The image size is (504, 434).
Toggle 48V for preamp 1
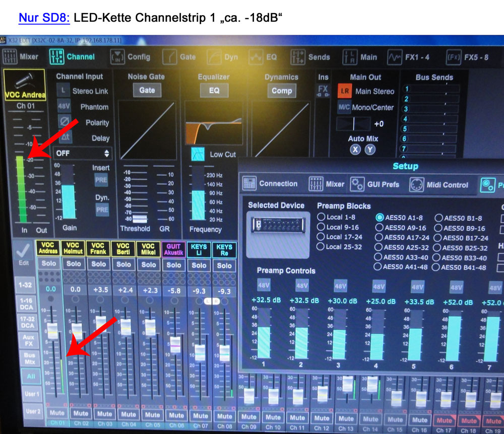tap(264, 285)
